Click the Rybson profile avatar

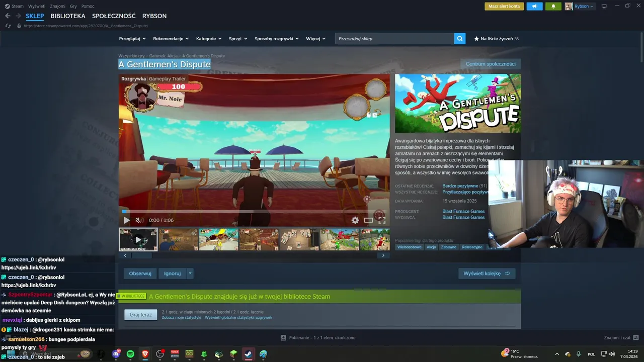point(569,6)
